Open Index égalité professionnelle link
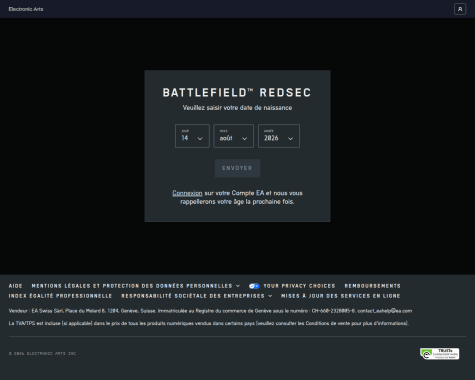This screenshot has width=475, height=380. pyautogui.click(x=60, y=296)
